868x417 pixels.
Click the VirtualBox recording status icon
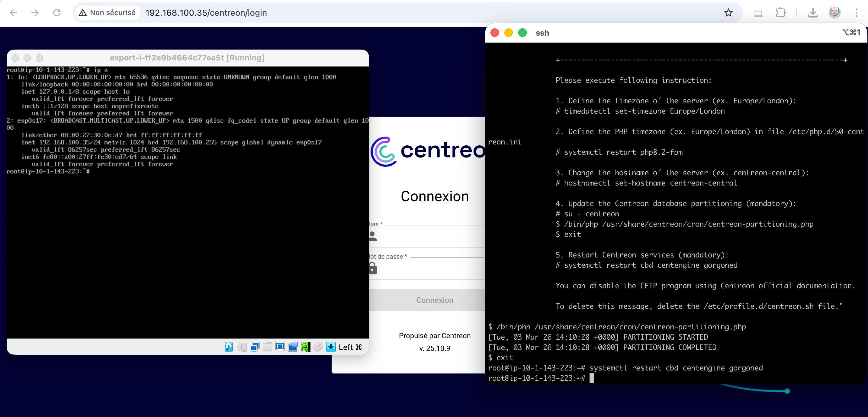293,347
